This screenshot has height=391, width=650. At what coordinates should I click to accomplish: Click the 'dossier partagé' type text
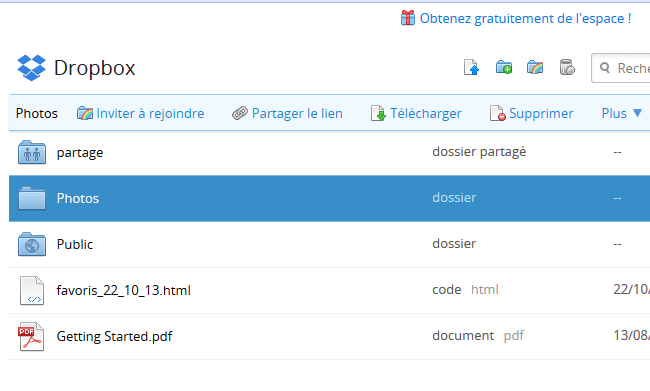point(479,152)
